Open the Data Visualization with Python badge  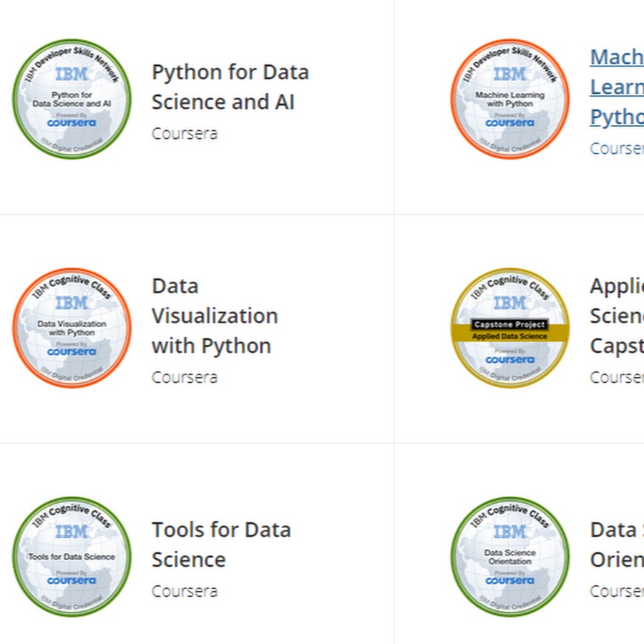pyautogui.click(x=72, y=328)
